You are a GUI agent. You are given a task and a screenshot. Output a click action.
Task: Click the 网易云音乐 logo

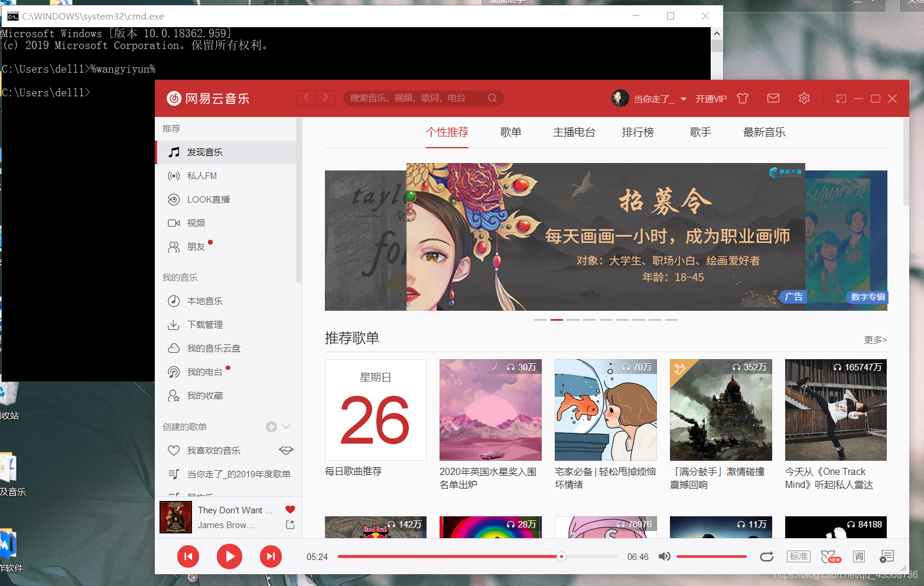click(x=208, y=99)
